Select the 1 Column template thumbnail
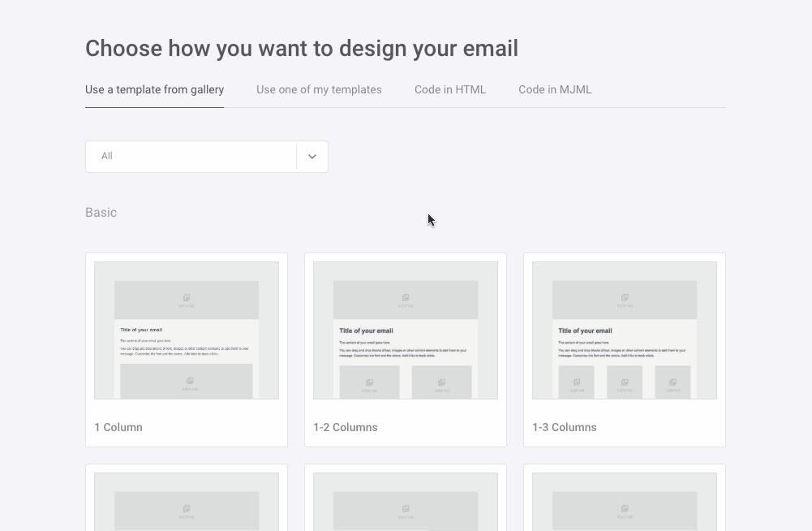812x531 pixels. [187, 330]
